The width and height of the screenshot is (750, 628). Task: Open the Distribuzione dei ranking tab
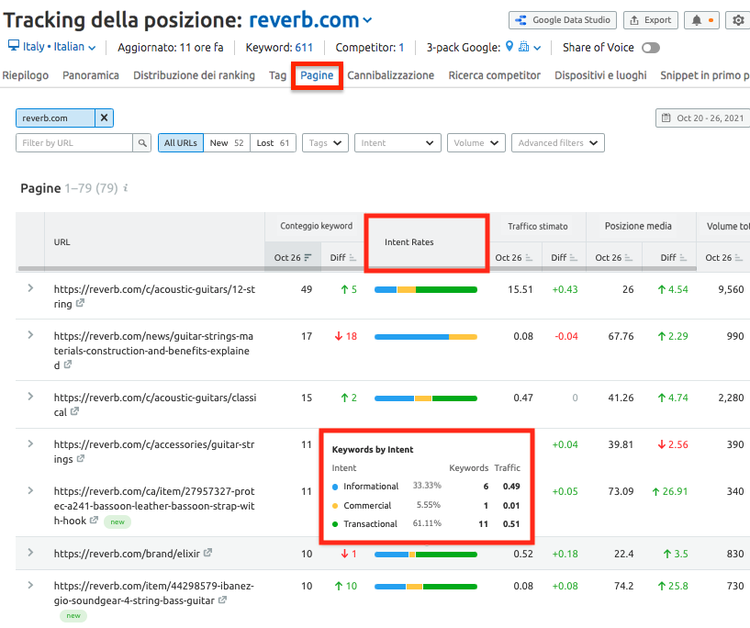point(194,76)
